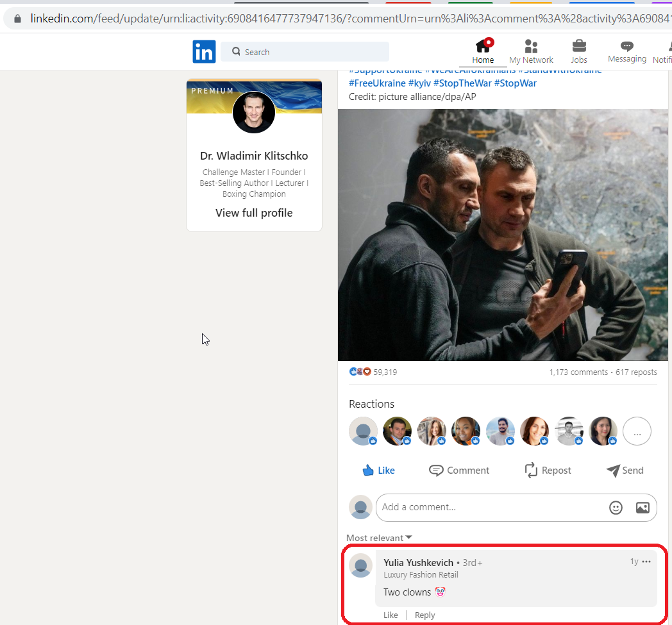This screenshot has width=672, height=625.
Task: Open the Messaging tab
Action: (627, 51)
